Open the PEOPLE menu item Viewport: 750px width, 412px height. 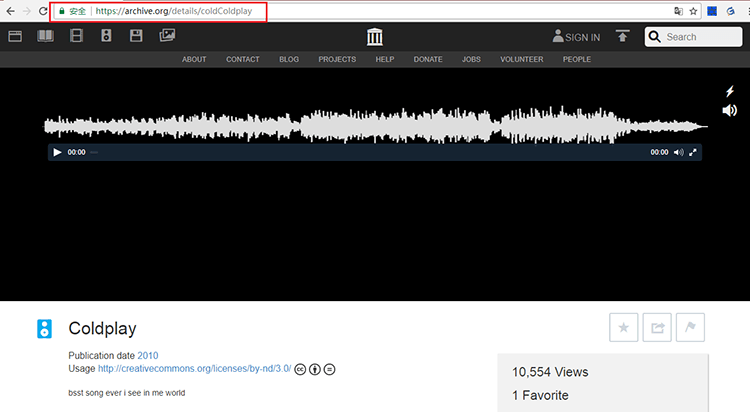[x=576, y=59]
